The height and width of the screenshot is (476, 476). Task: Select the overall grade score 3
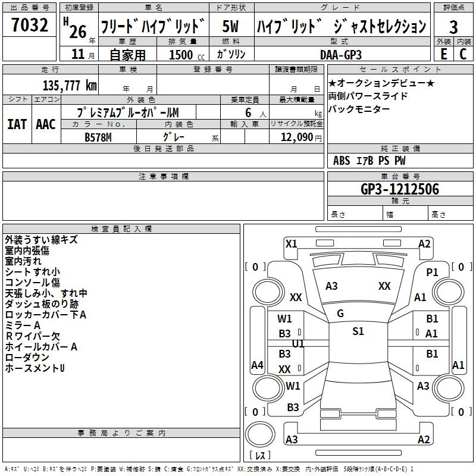coord(453,27)
